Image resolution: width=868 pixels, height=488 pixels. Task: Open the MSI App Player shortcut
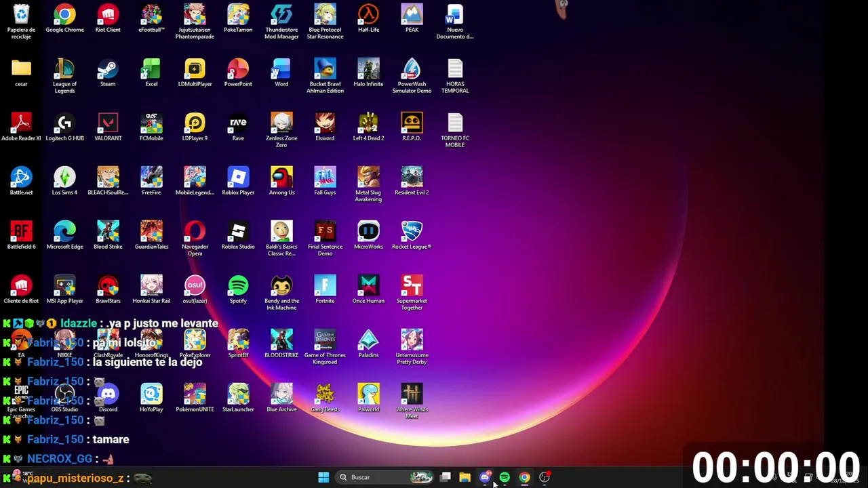[x=64, y=290]
